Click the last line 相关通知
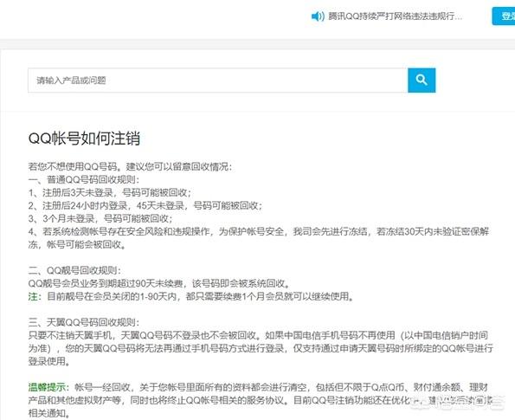The width and height of the screenshot is (515, 420). pos(49,413)
